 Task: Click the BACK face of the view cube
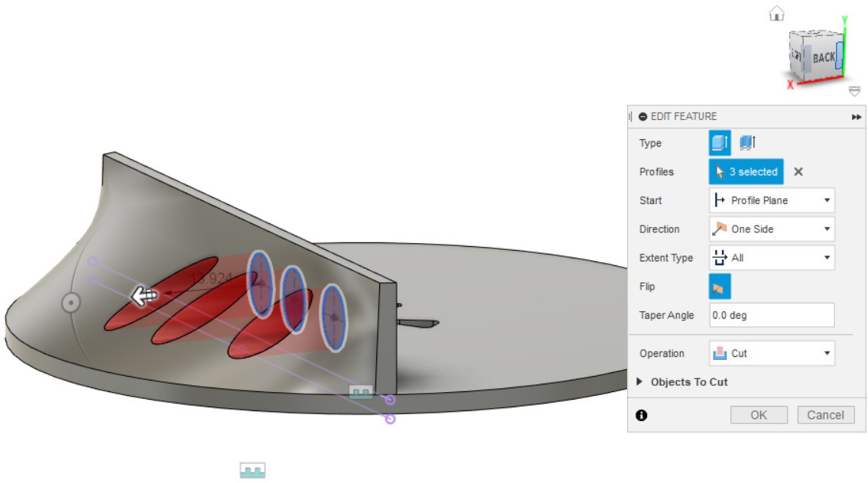[x=823, y=57]
